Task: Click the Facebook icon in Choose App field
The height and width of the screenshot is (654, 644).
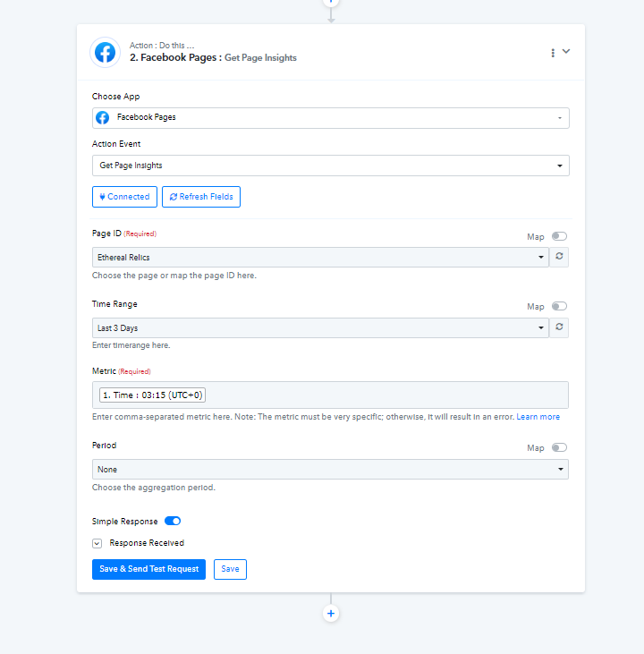Action: (x=103, y=117)
